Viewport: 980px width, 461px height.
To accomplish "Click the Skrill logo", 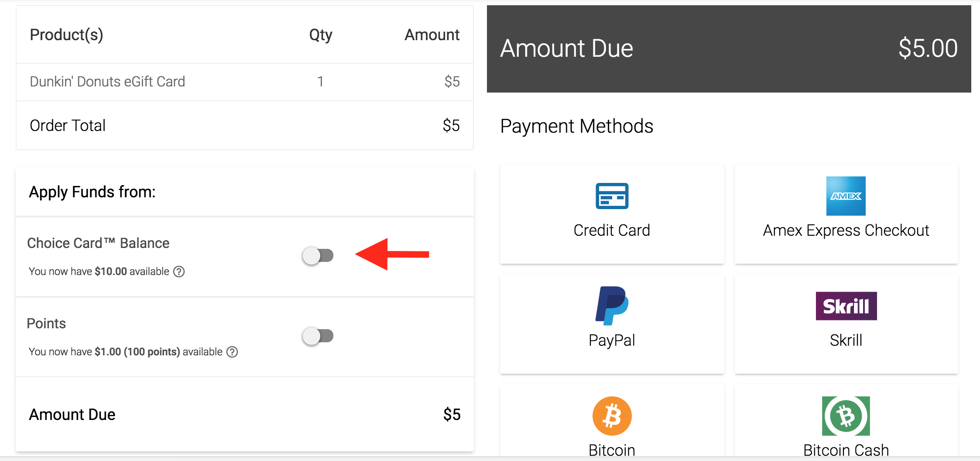I will [x=846, y=306].
